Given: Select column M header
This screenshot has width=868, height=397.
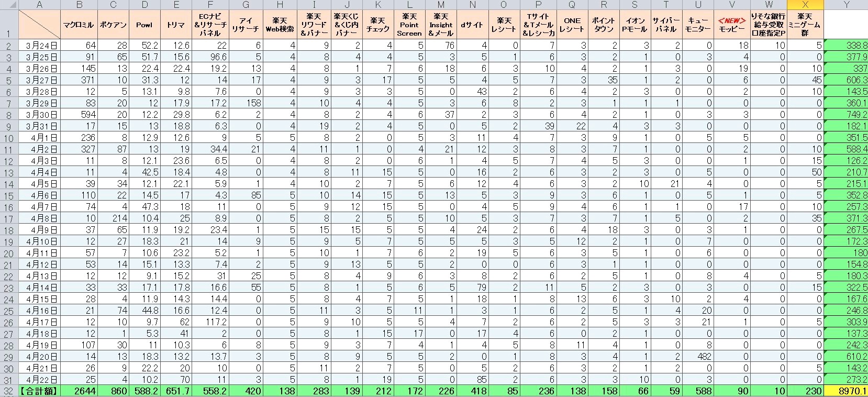Looking at the screenshot, I should 440,5.
